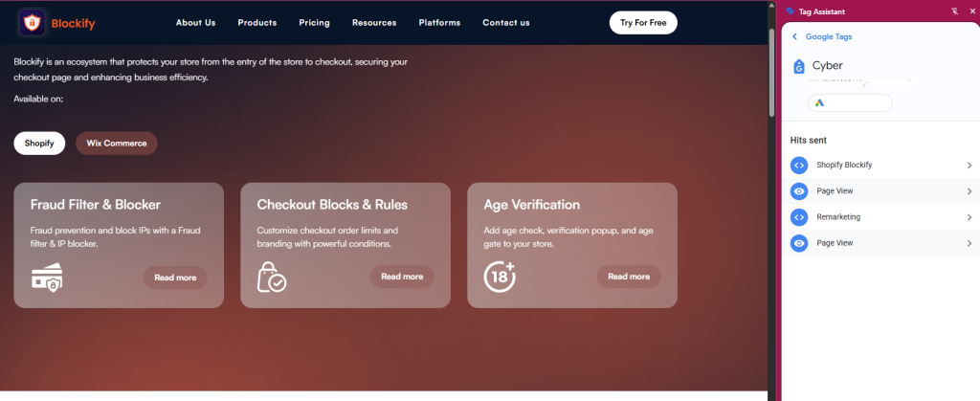Expand the first Page View chevron
Viewport: 980px width, 401px height.
tap(969, 191)
